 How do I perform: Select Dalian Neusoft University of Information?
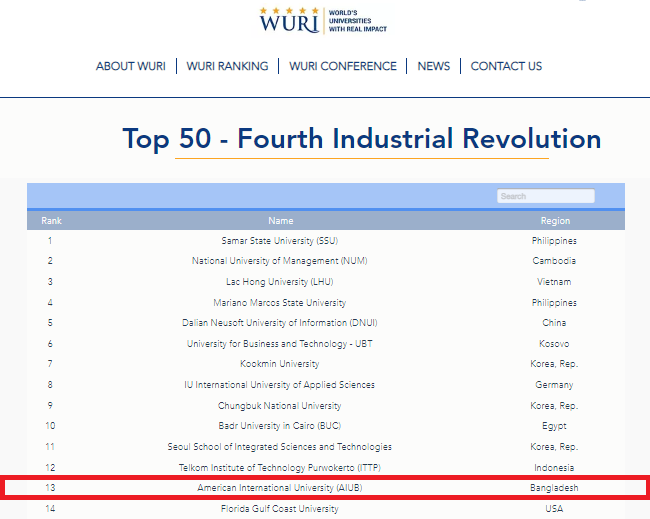pos(281,323)
